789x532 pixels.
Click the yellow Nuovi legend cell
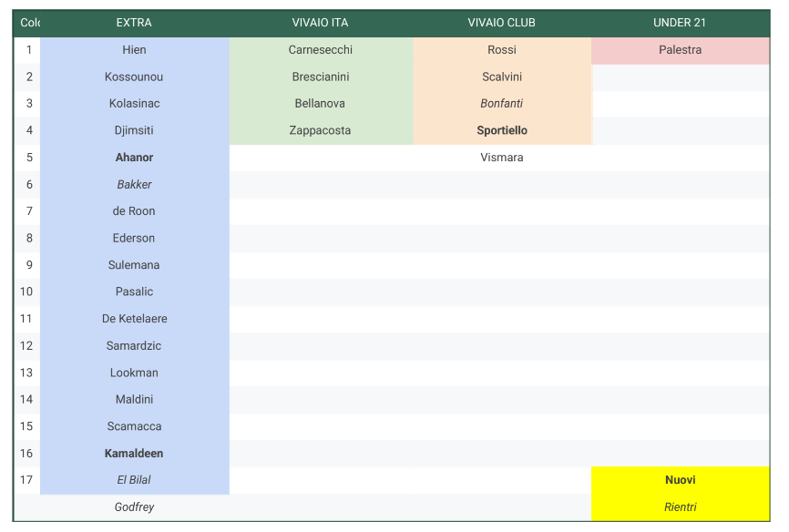[x=680, y=480]
